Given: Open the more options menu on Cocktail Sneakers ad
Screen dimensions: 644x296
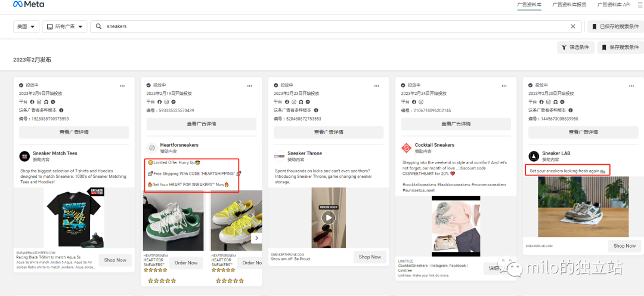Looking at the screenshot, I should click(504, 86).
